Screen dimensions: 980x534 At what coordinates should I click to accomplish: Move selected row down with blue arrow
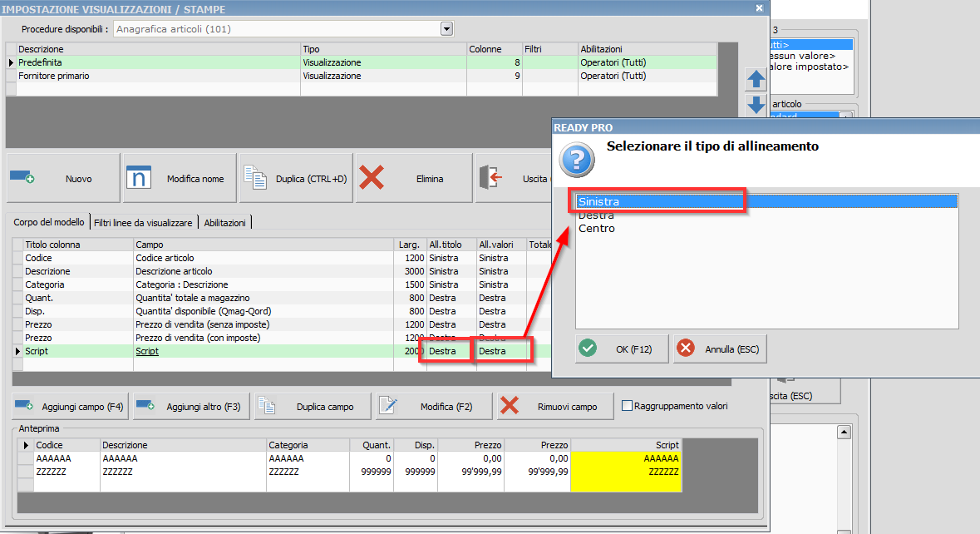click(x=756, y=105)
